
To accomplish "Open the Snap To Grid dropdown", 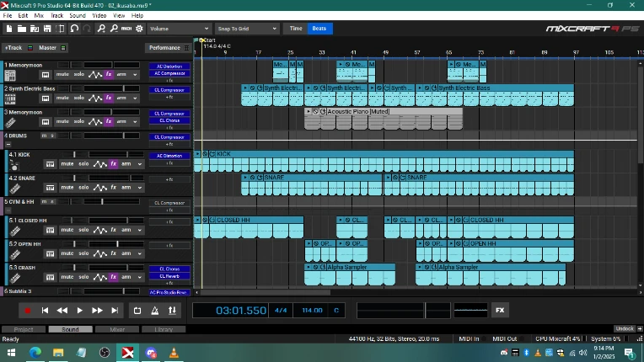I will [x=247, y=29].
